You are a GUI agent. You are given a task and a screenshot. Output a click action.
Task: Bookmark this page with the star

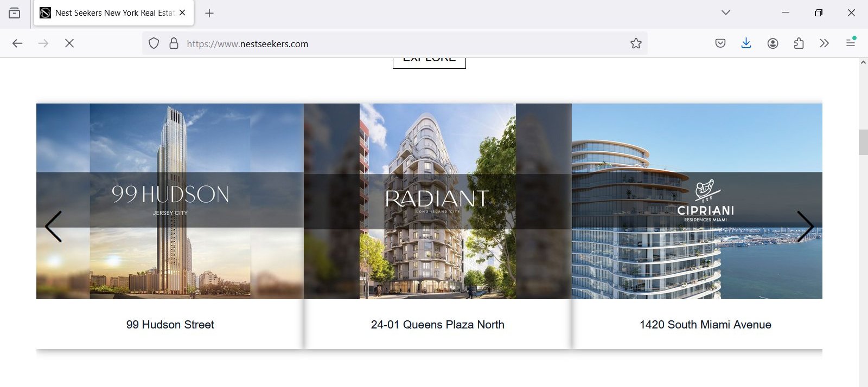636,43
